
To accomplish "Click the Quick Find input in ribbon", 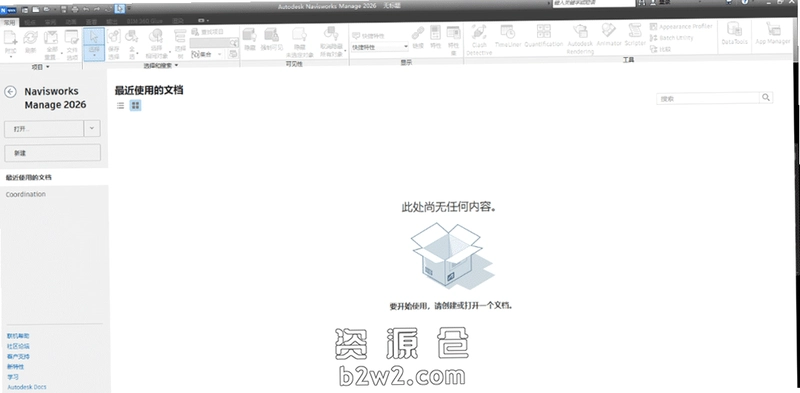I will pyautogui.click(x=209, y=43).
